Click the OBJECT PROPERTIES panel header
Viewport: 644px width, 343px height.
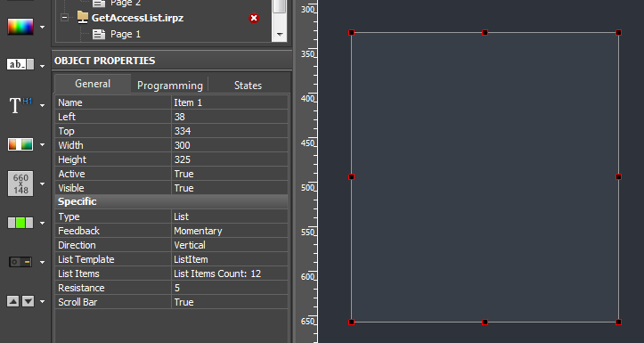click(172, 61)
